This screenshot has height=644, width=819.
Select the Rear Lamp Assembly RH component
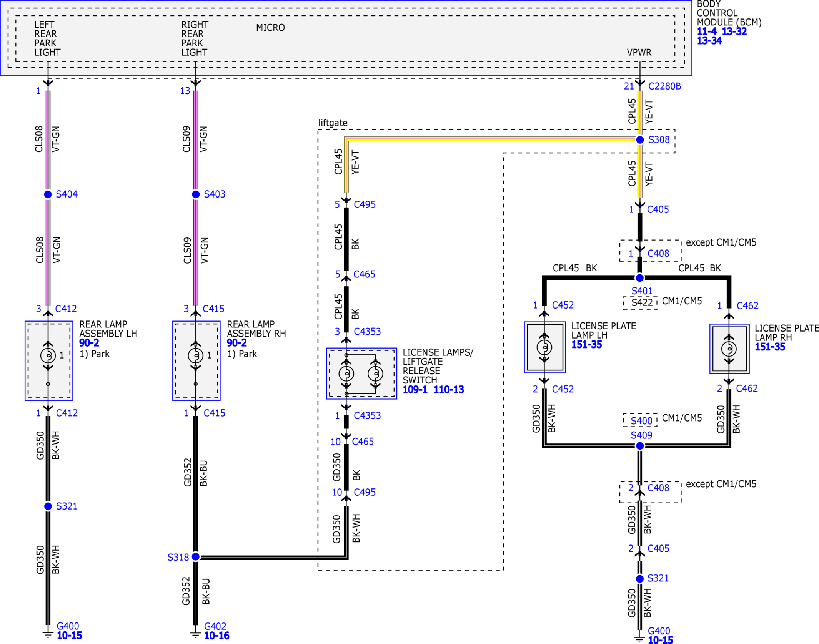(x=196, y=361)
